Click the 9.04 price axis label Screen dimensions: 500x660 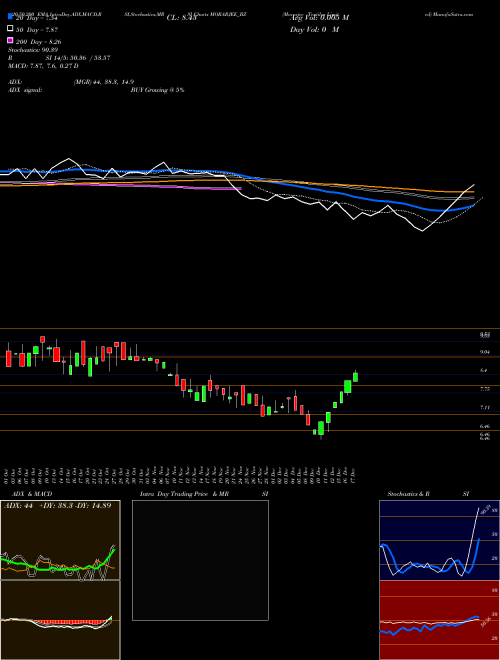(x=484, y=352)
